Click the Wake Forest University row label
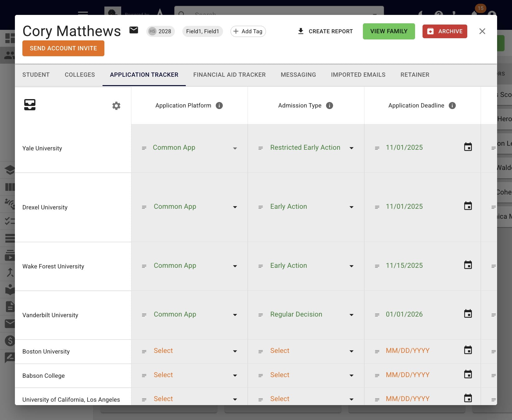The height and width of the screenshot is (420, 512). click(x=53, y=267)
